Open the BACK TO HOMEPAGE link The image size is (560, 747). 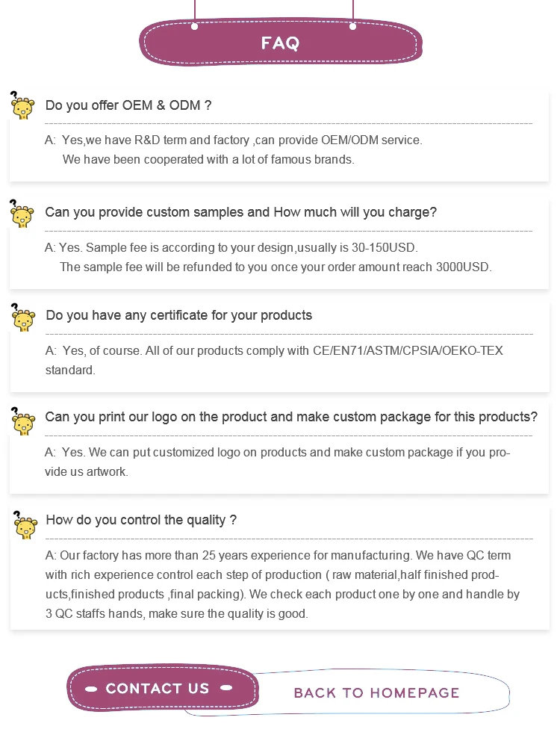(376, 692)
